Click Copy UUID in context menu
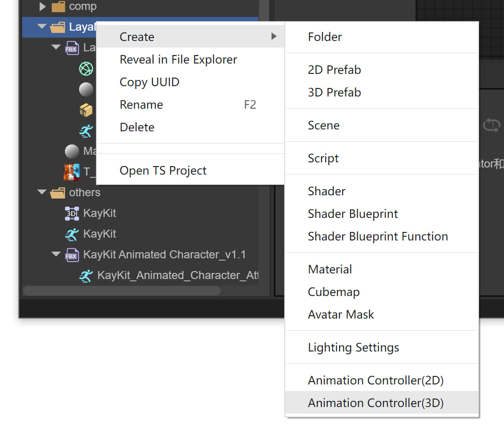This screenshot has height=439, width=504. [x=150, y=82]
